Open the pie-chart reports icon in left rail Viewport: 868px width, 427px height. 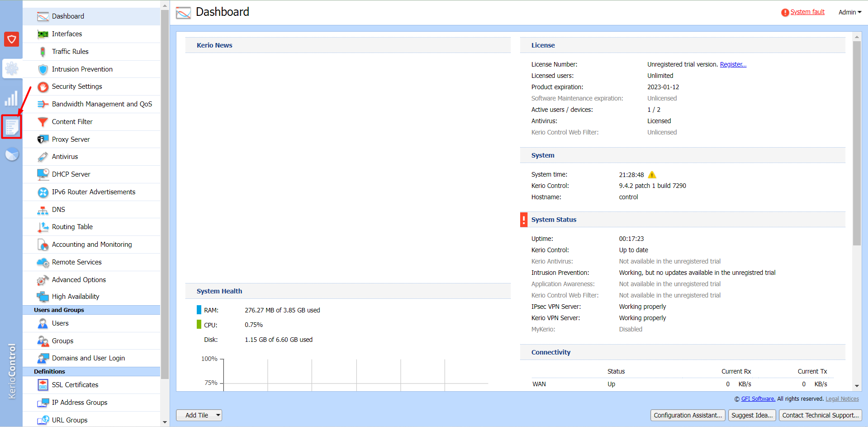[12, 154]
